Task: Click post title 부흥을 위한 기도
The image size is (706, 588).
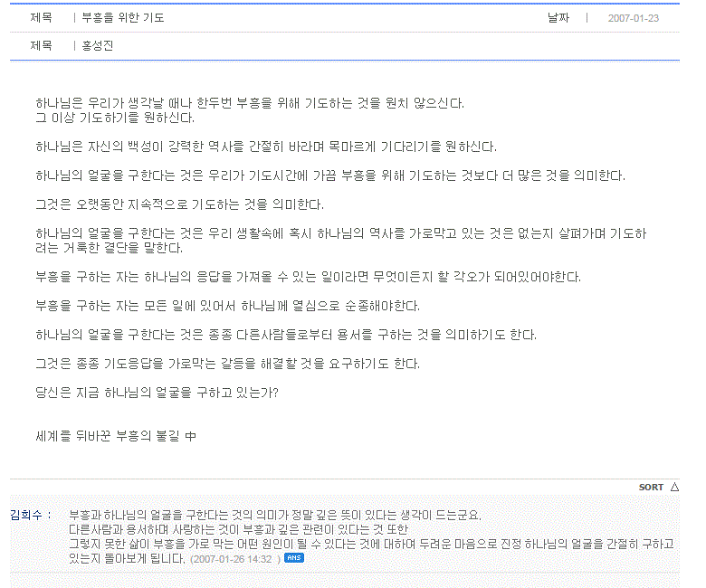Action: click(x=123, y=17)
